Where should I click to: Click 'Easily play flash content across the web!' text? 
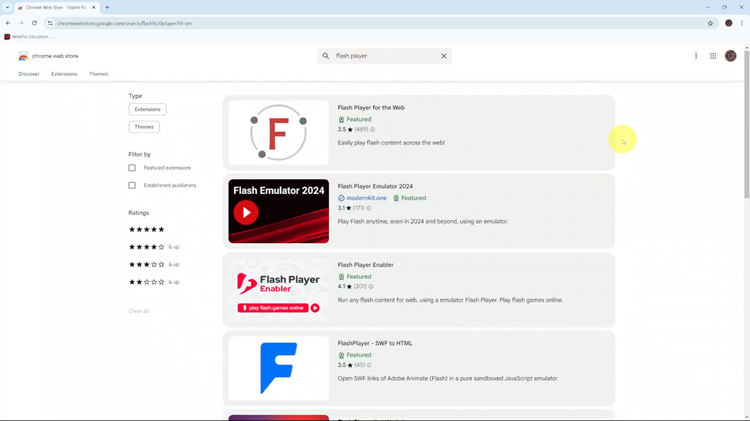[x=391, y=143]
